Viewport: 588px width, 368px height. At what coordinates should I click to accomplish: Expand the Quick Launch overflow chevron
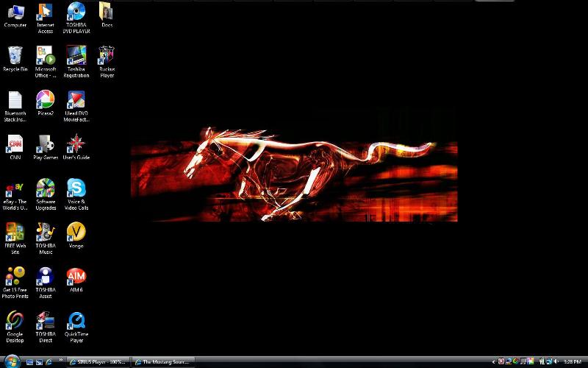61,361
